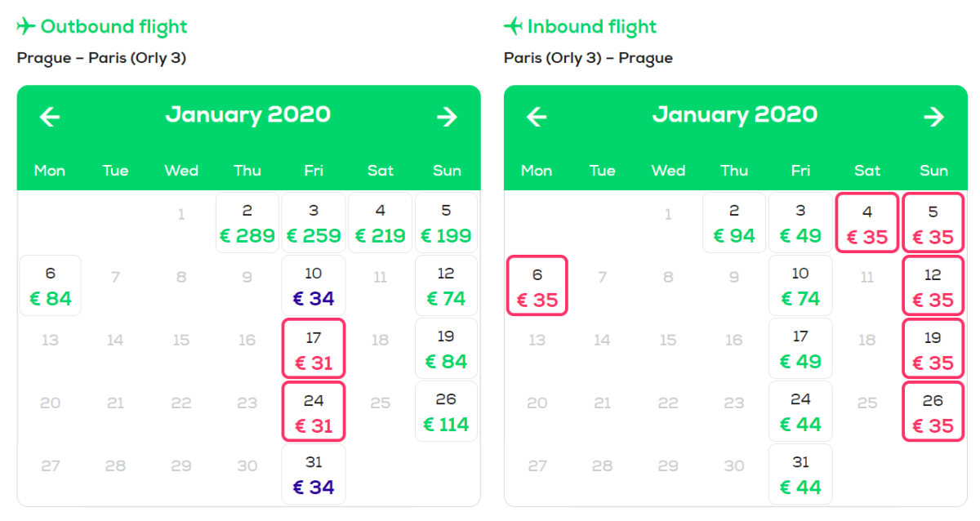Go to previous month in inbound calendar

[x=537, y=117]
